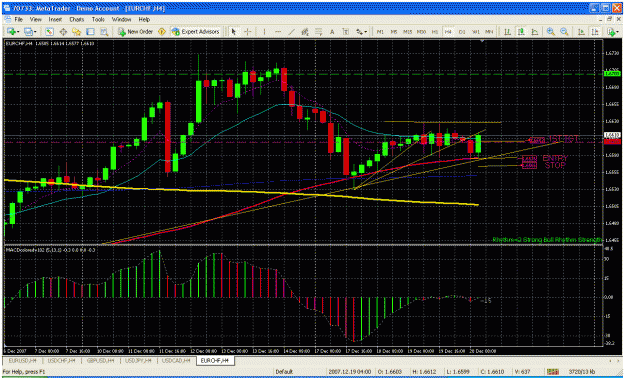
Task: Select the Horizontal Line drawing tool
Action: tap(278, 32)
